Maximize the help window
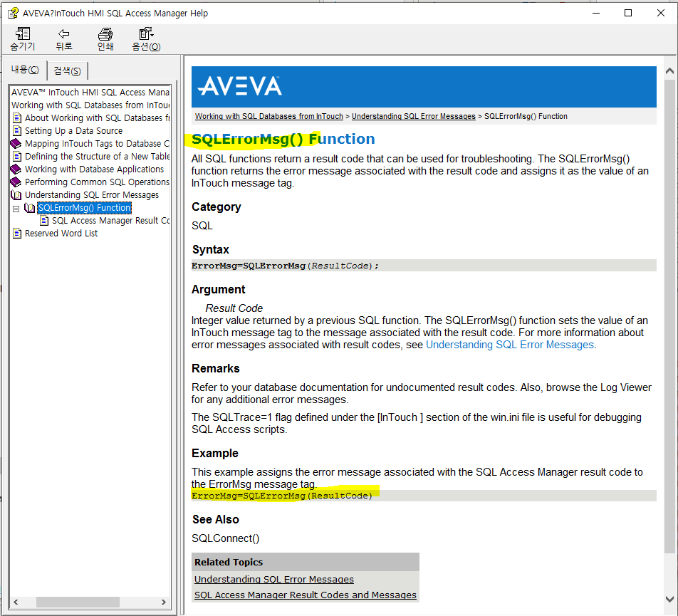The height and width of the screenshot is (616, 678). pyautogui.click(x=628, y=13)
